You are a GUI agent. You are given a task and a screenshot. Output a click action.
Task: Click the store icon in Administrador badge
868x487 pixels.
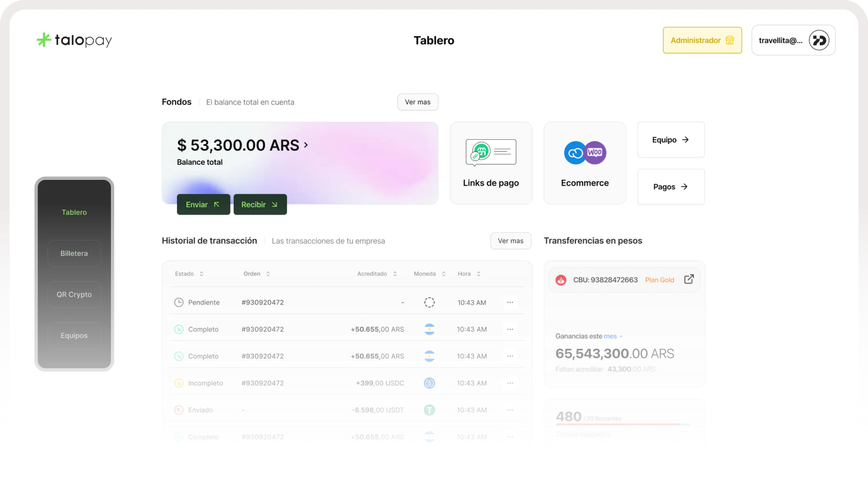tap(730, 40)
